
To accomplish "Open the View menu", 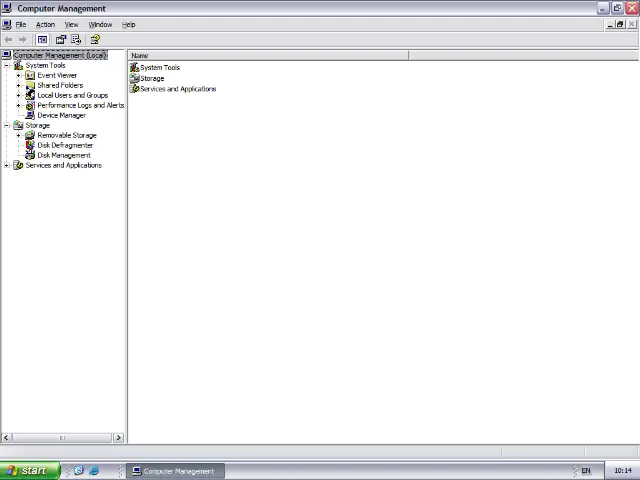I will pyautogui.click(x=71, y=24).
